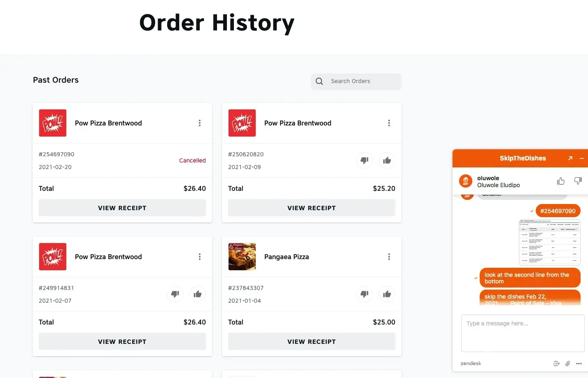
Task: Thumbs up order #249914831
Action: tap(197, 294)
